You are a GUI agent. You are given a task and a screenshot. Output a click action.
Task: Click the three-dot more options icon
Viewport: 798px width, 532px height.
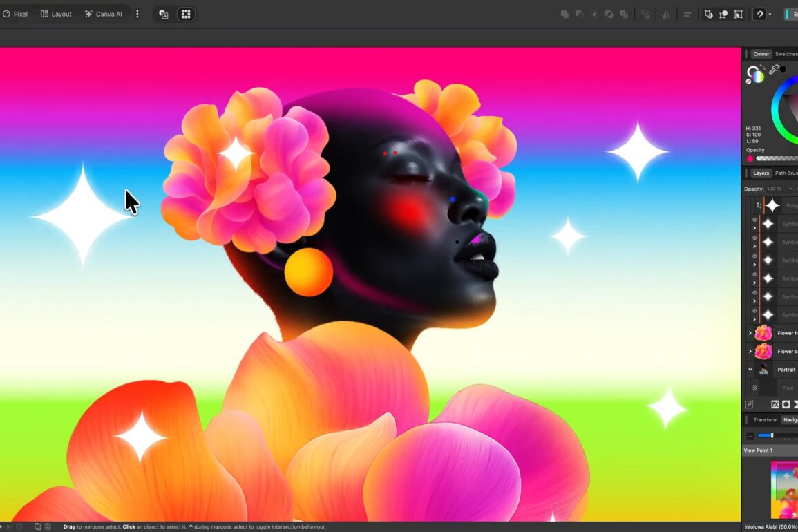pos(137,14)
